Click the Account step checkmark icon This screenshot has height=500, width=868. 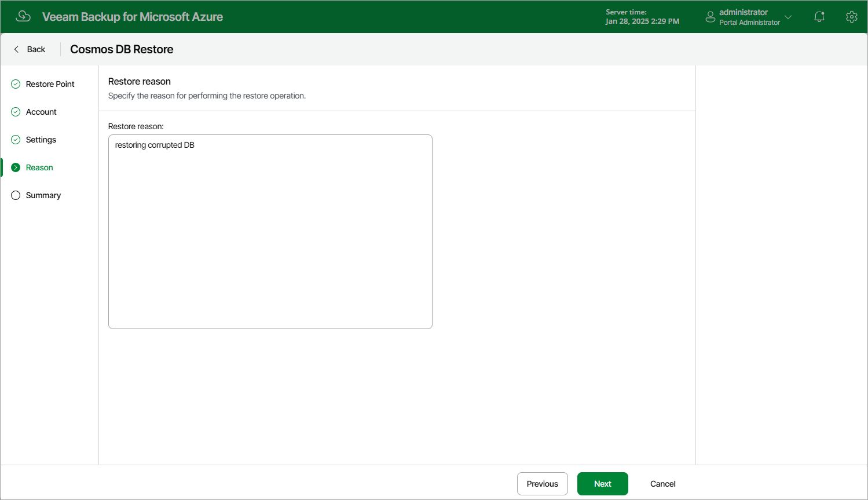coord(16,112)
